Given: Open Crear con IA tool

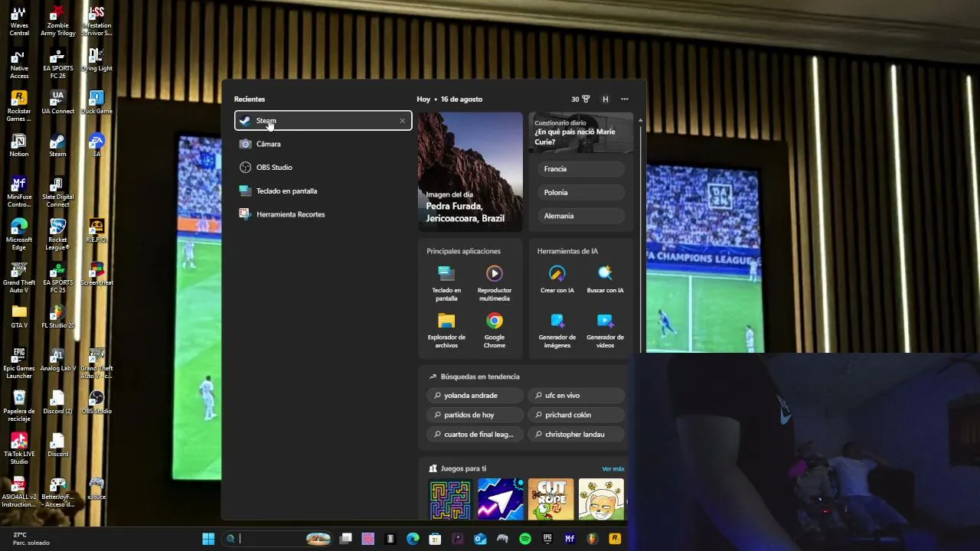Looking at the screenshot, I should [x=557, y=280].
